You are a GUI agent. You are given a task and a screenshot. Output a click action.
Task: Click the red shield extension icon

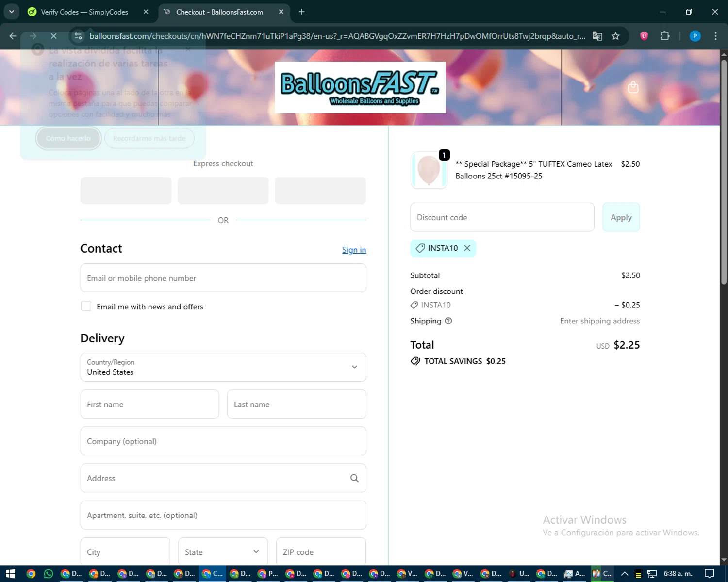(x=644, y=36)
